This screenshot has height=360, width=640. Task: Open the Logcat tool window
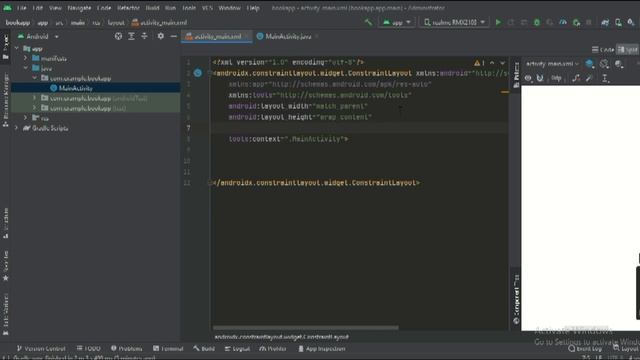pos(237,349)
